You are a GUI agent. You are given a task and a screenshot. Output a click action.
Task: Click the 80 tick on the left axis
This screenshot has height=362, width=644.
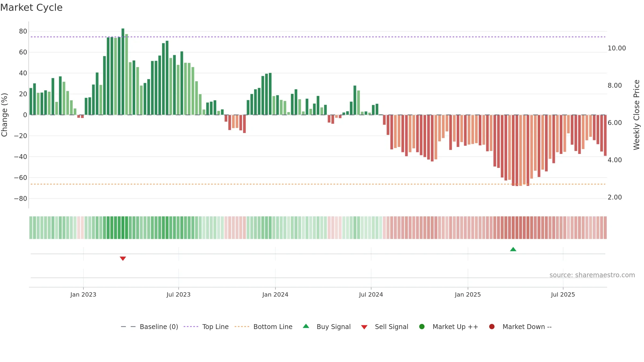(23, 31)
